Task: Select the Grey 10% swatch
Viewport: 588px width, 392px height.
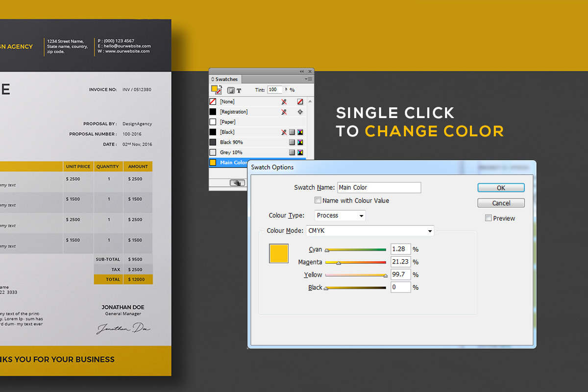Action: click(258, 152)
